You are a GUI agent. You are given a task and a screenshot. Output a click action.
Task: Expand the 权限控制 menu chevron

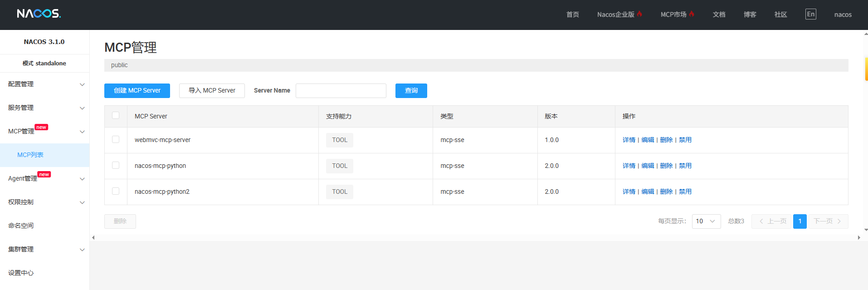82,202
